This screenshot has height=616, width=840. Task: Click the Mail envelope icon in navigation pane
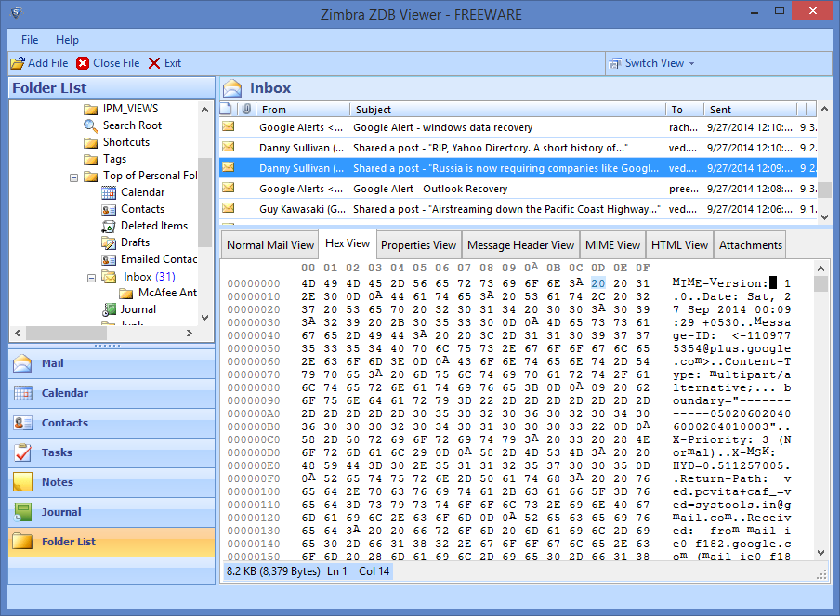tap(22, 363)
